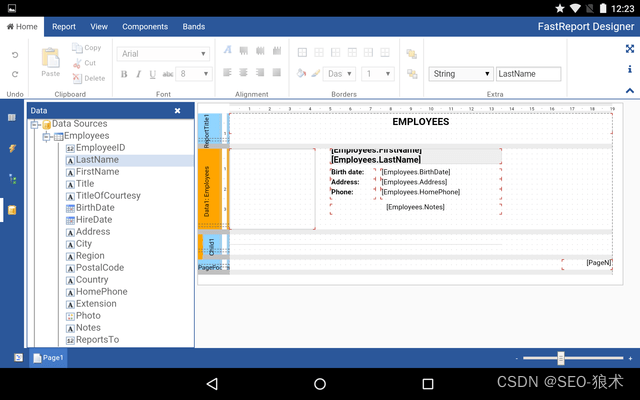
Task: Collapse the Employees tree node
Action: (47, 136)
